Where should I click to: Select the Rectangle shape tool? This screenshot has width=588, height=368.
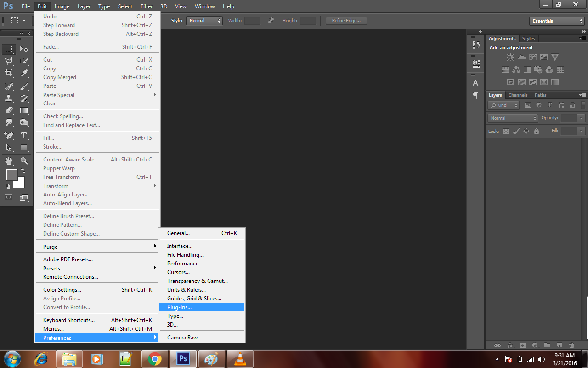click(x=24, y=148)
